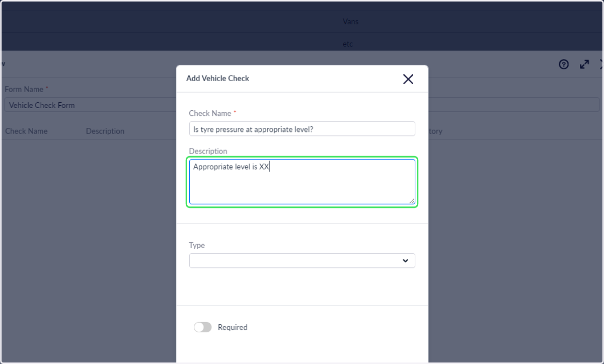Expand the background panel to fullscreen
The height and width of the screenshot is (364, 604).
point(584,64)
